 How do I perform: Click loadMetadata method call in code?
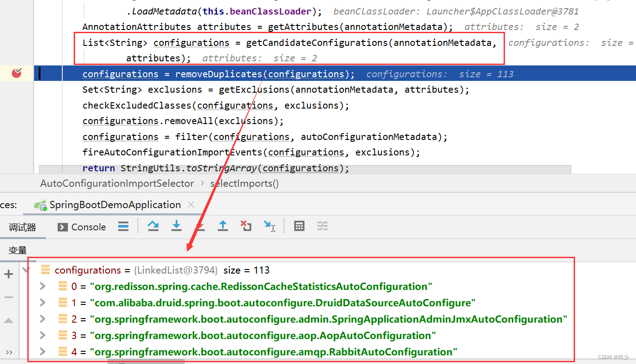click(x=164, y=11)
